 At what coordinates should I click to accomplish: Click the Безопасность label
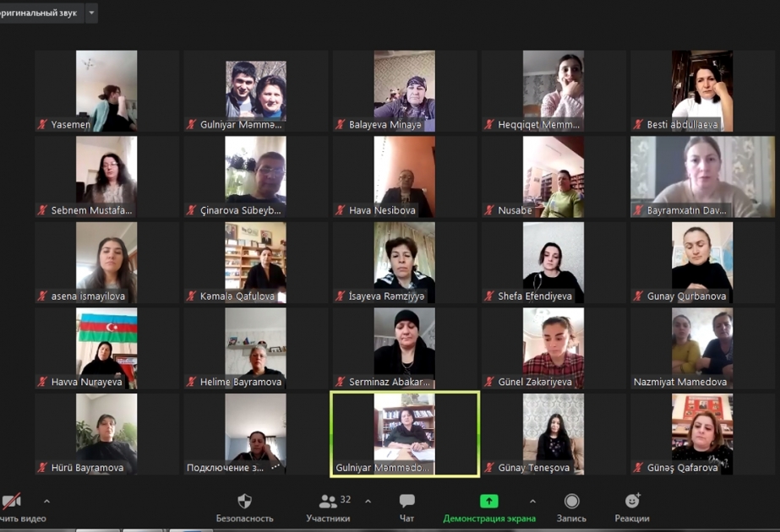[x=244, y=518]
